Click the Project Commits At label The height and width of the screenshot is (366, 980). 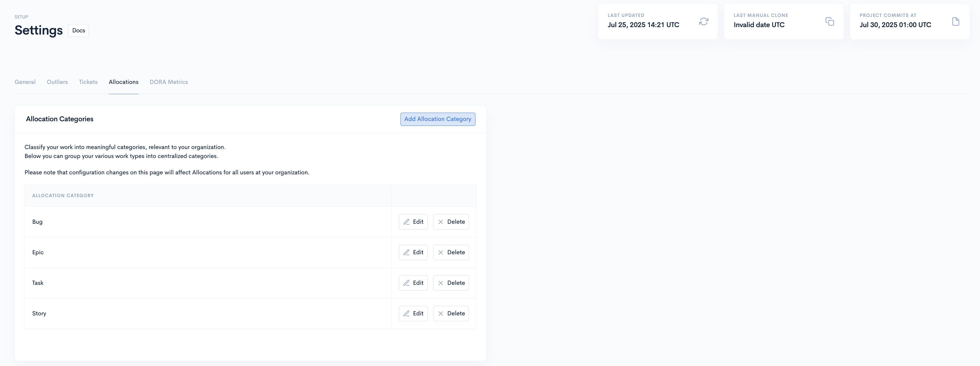(888, 15)
